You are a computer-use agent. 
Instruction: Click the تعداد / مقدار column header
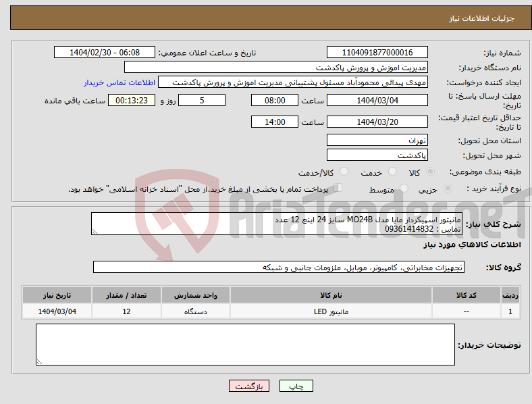coord(126,295)
